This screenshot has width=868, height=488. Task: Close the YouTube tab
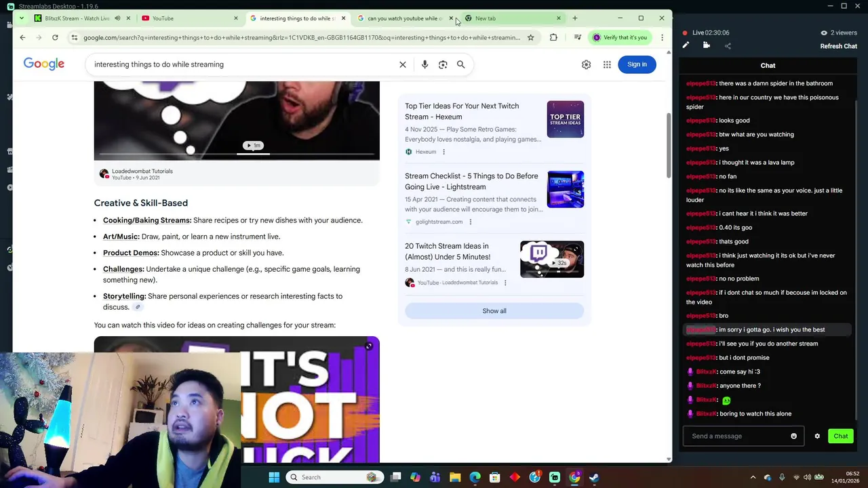[236, 18]
